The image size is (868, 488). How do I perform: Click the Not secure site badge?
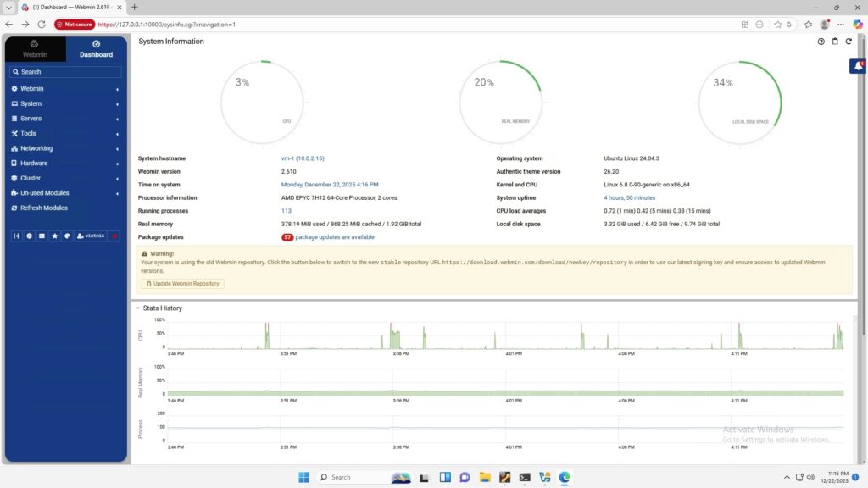(x=75, y=25)
